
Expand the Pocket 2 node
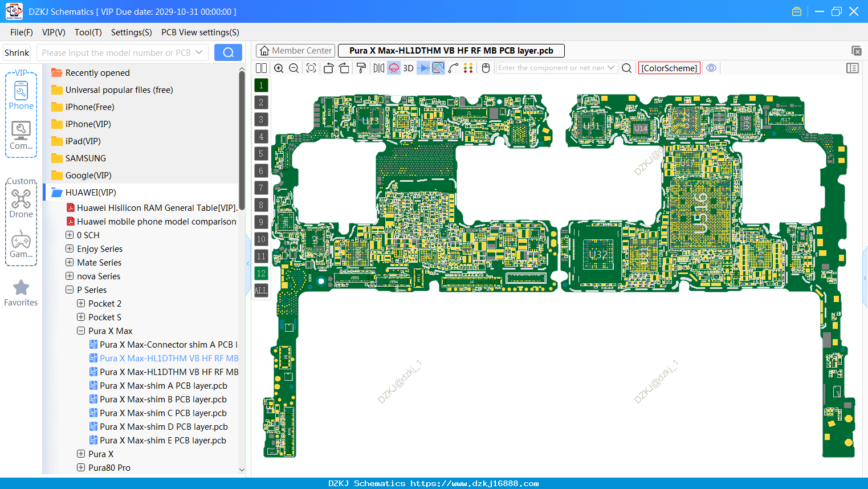tap(81, 303)
